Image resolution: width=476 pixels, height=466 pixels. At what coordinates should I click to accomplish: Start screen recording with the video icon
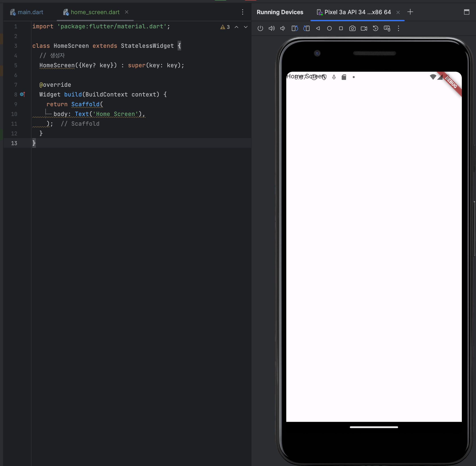(364, 28)
